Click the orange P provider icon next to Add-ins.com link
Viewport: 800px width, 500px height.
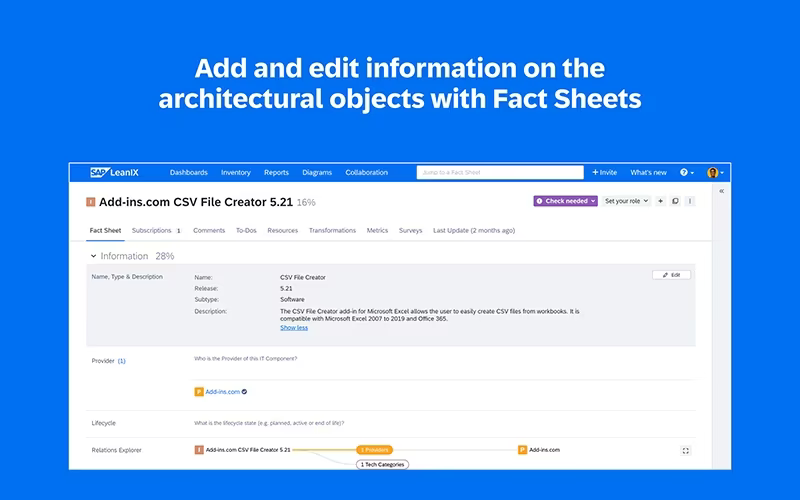tap(199, 392)
